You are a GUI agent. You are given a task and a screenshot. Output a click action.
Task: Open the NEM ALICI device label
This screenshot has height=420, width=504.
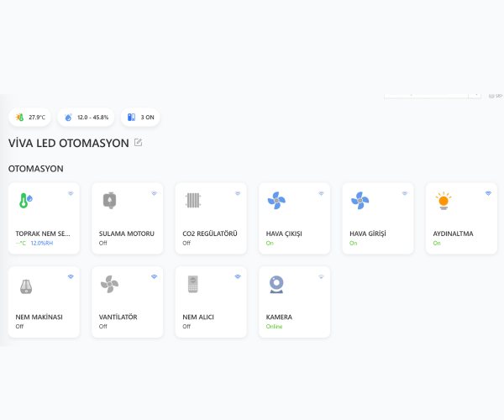click(x=198, y=318)
